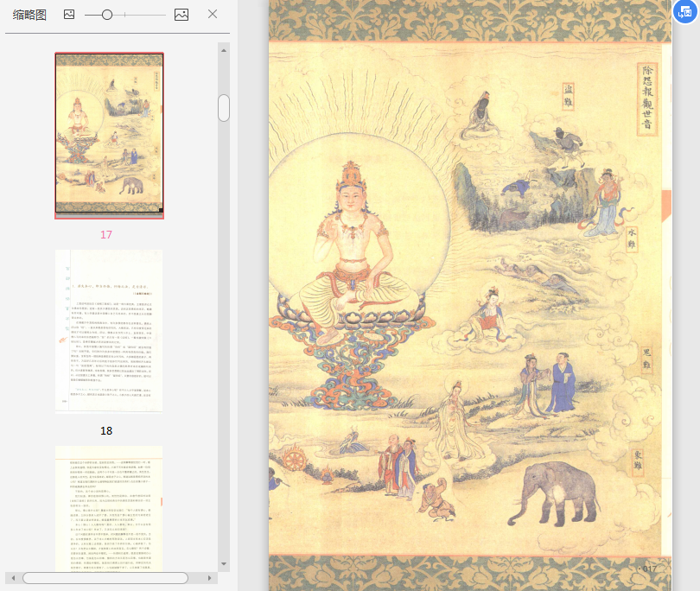Open the blue floating convert tool icon
The height and width of the screenshot is (591, 700).
click(684, 12)
